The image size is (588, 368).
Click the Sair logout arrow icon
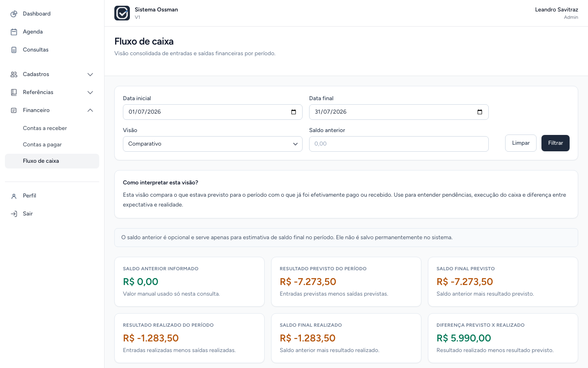click(x=14, y=214)
